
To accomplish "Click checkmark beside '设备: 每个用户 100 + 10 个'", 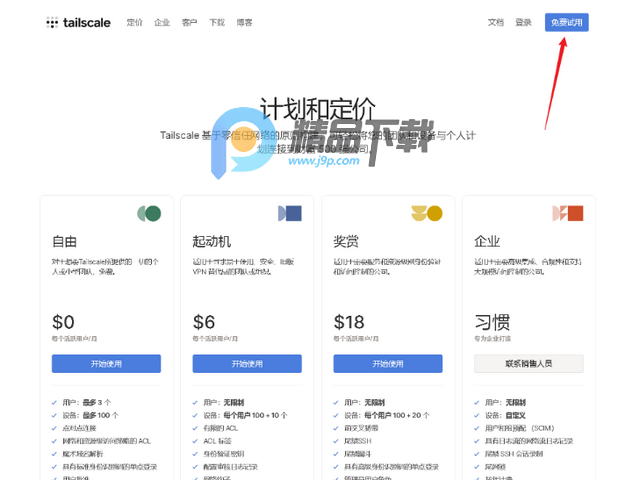I will coord(195,416).
